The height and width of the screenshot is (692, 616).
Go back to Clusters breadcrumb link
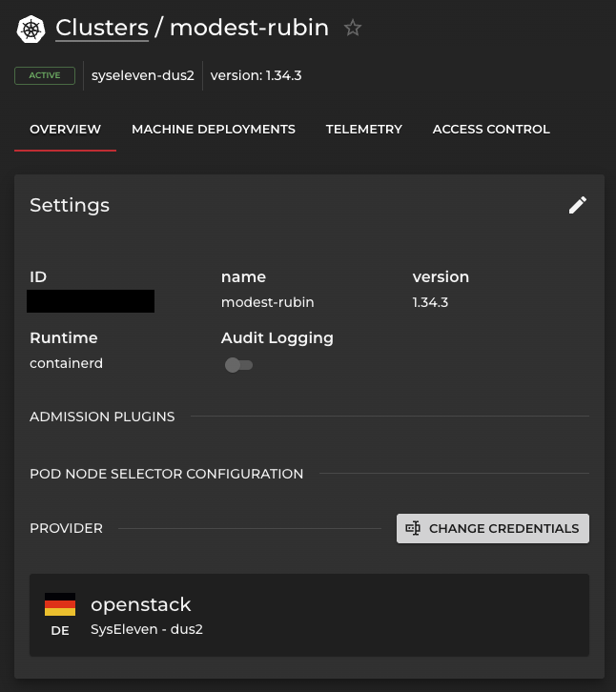[102, 28]
